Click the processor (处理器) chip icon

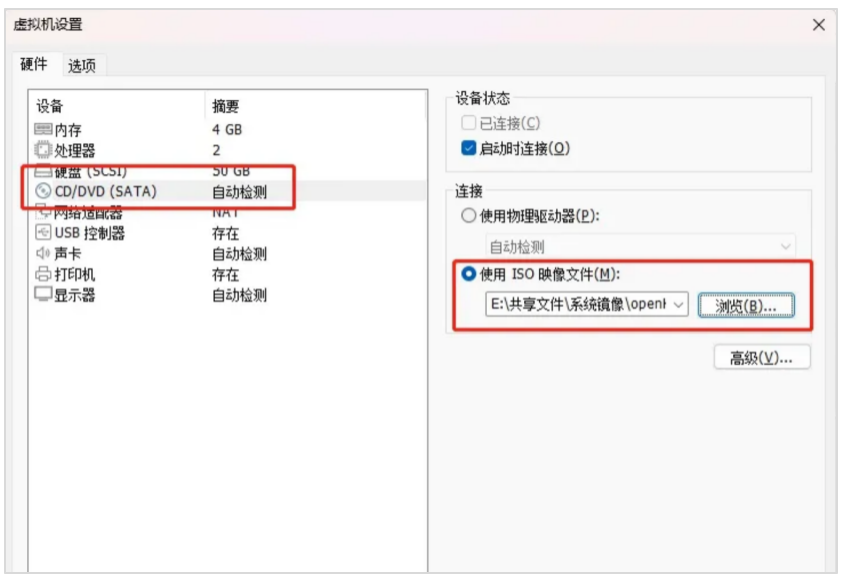[43, 150]
